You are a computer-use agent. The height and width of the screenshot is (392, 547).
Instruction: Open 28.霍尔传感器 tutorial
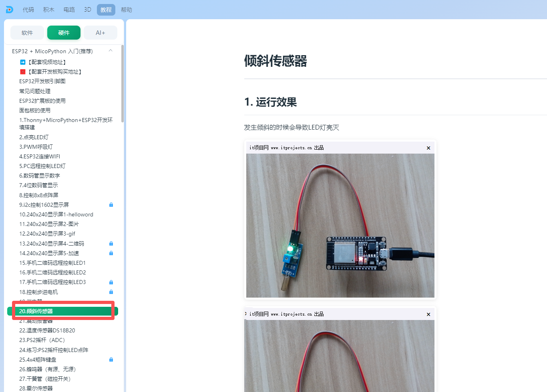click(36, 388)
